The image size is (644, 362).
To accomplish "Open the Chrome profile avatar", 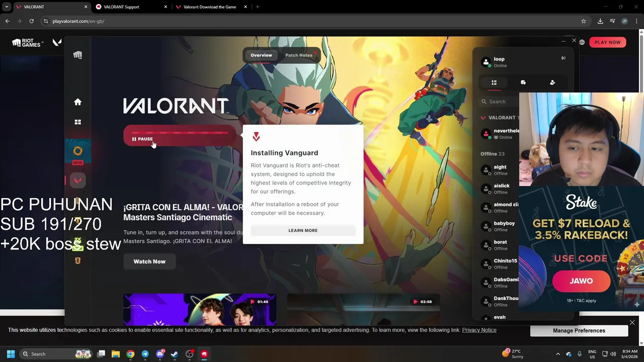I will pyautogui.click(x=624, y=21).
